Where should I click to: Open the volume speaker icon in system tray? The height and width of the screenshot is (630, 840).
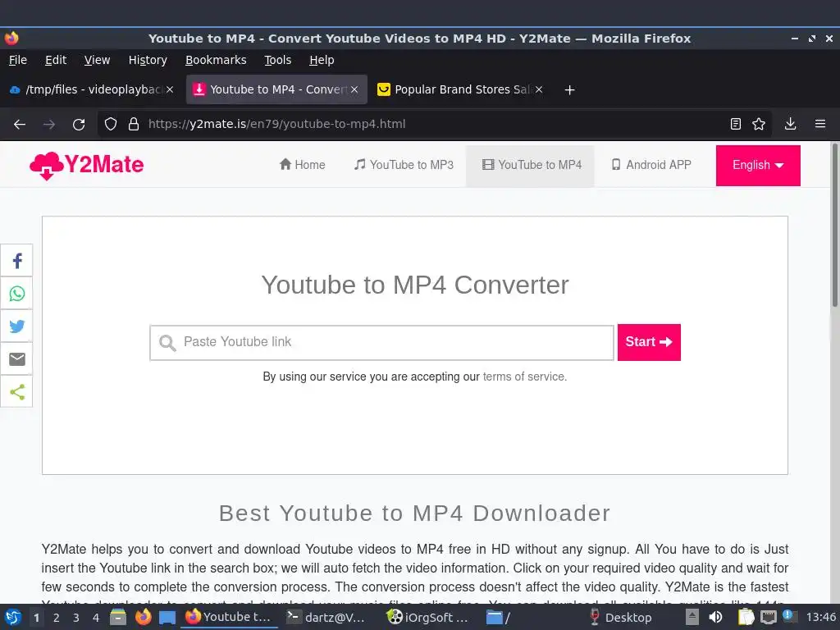tap(715, 618)
